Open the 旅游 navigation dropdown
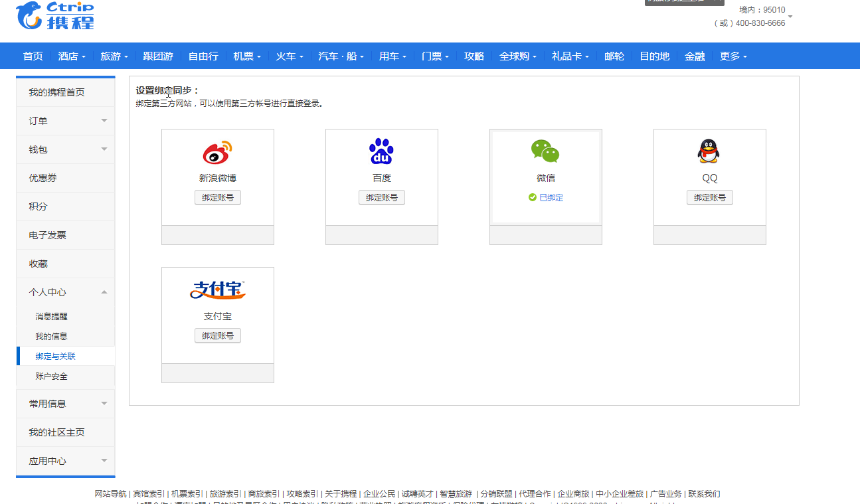860x504 pixels. click(x=114, y=56)
